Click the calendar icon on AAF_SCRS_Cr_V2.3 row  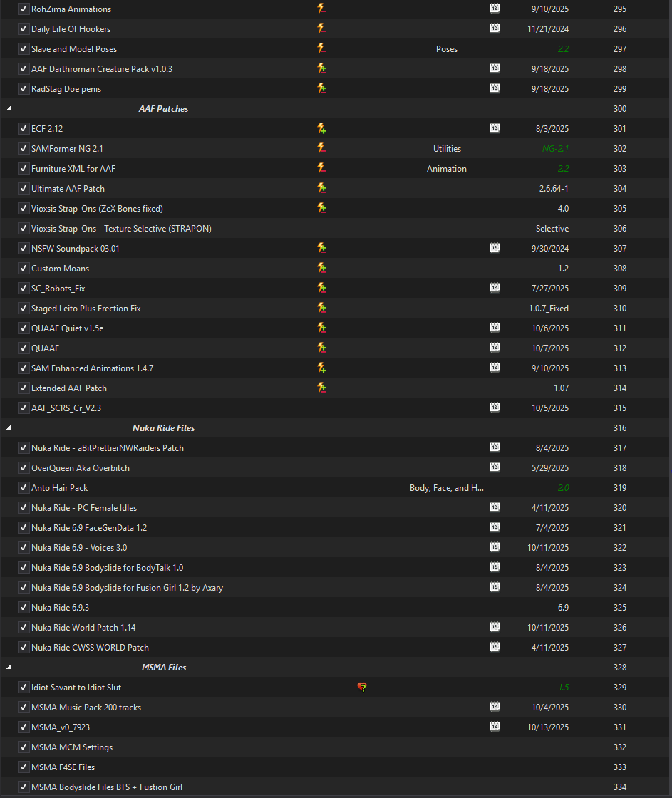point(495,407)
